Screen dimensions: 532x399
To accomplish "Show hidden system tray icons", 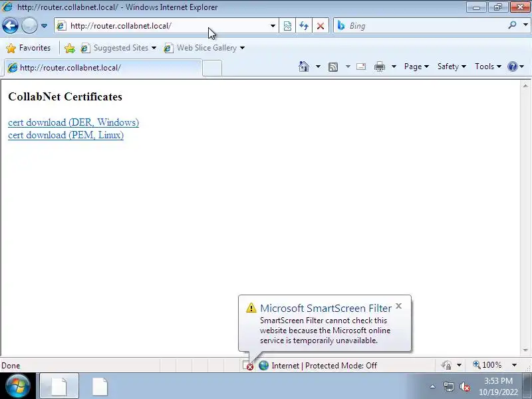I will point(432,386).
